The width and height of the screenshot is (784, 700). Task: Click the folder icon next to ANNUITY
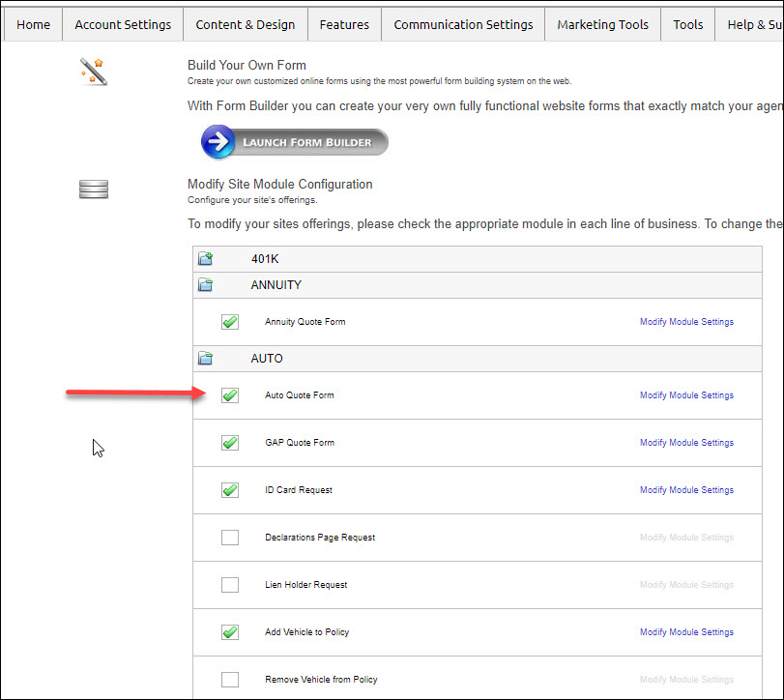(205, 284)
